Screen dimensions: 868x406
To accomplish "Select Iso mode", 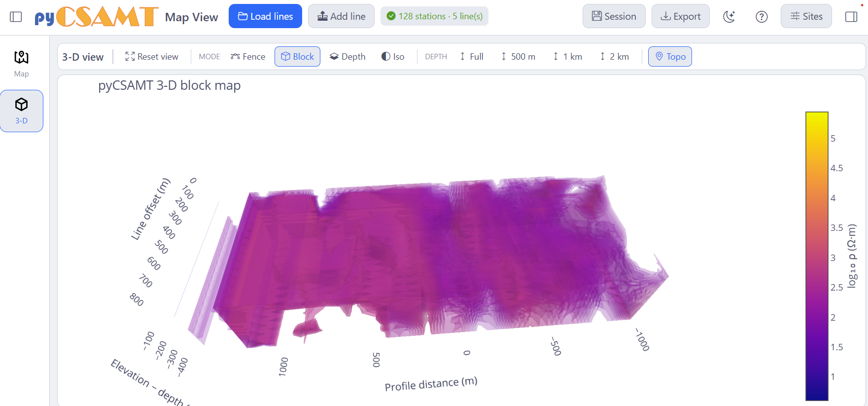I will pyautogui.click(x=393, y=57).
